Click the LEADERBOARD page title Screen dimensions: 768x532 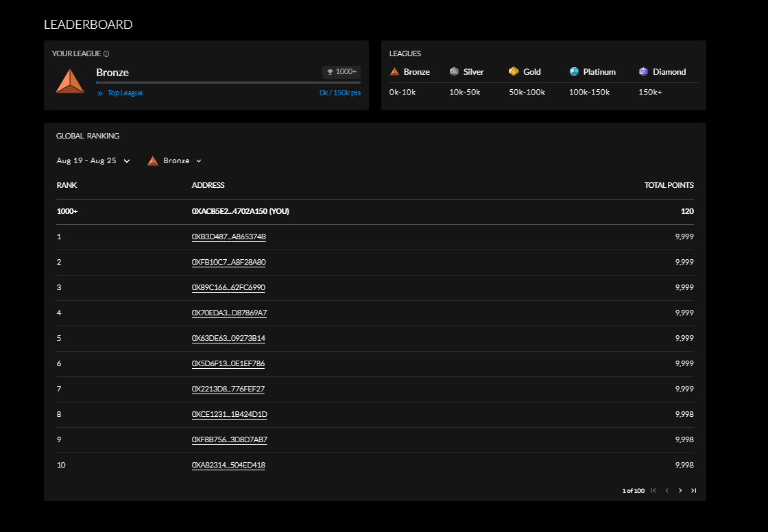tap(88, 25)
